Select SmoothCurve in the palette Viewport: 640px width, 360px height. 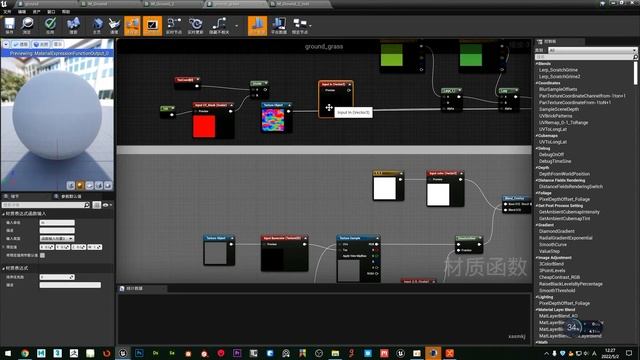coord(553,244)
